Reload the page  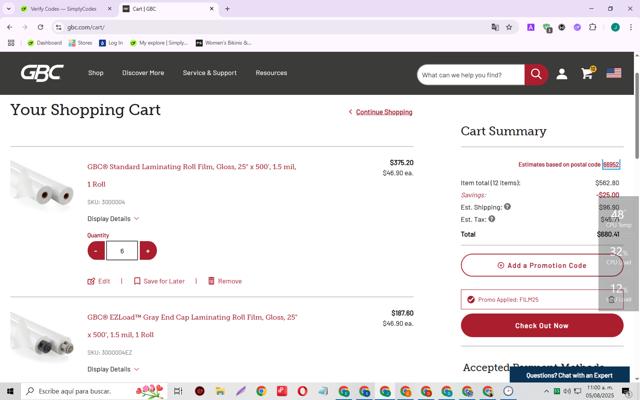40,27
